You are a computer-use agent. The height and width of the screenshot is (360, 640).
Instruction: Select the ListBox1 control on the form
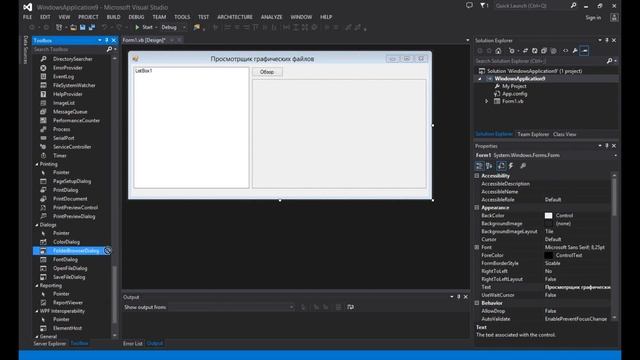(191, 128)
